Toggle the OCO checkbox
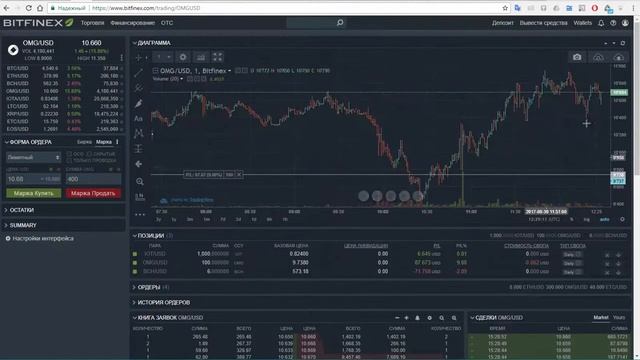The height and width of the screenshot is (360, 640). point(69,154)
